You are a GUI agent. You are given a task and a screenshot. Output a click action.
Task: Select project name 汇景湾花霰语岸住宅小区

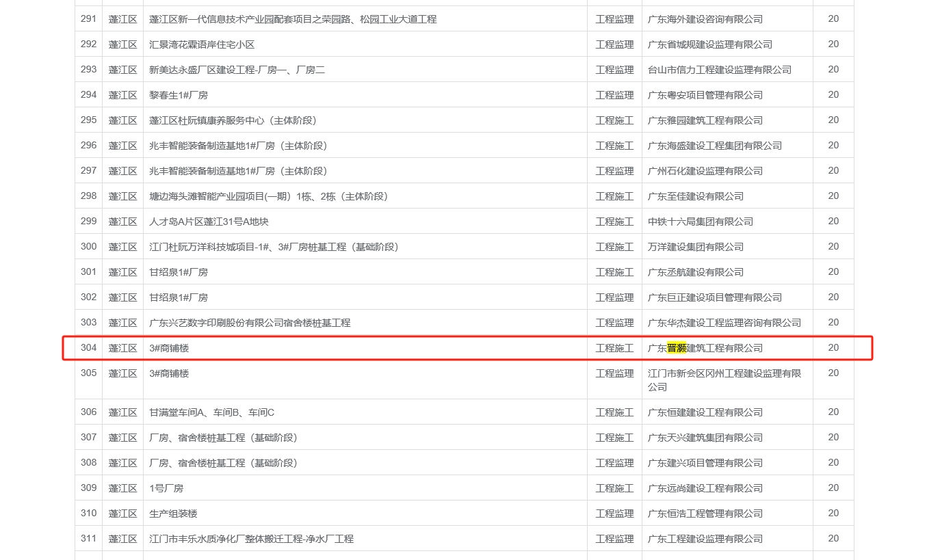click(x=202, y=44)
